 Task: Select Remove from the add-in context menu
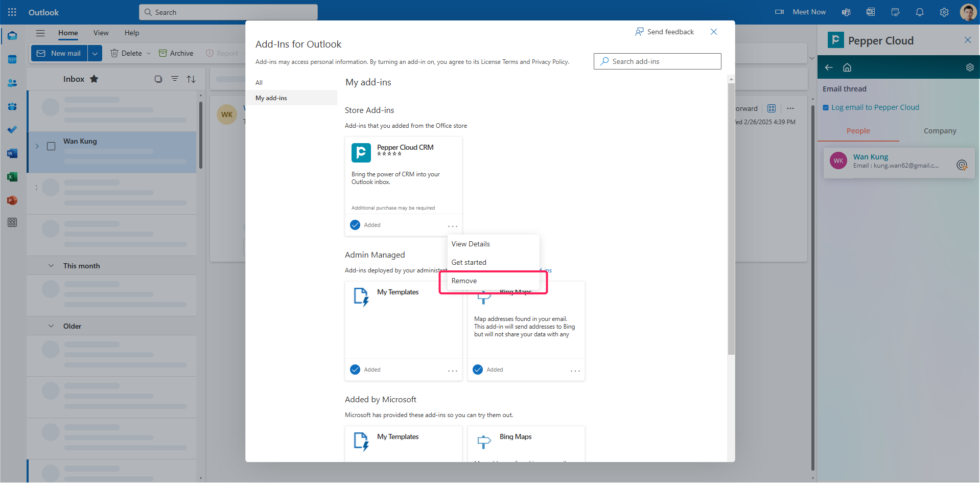pyautogui.click(x=464, y=281)
